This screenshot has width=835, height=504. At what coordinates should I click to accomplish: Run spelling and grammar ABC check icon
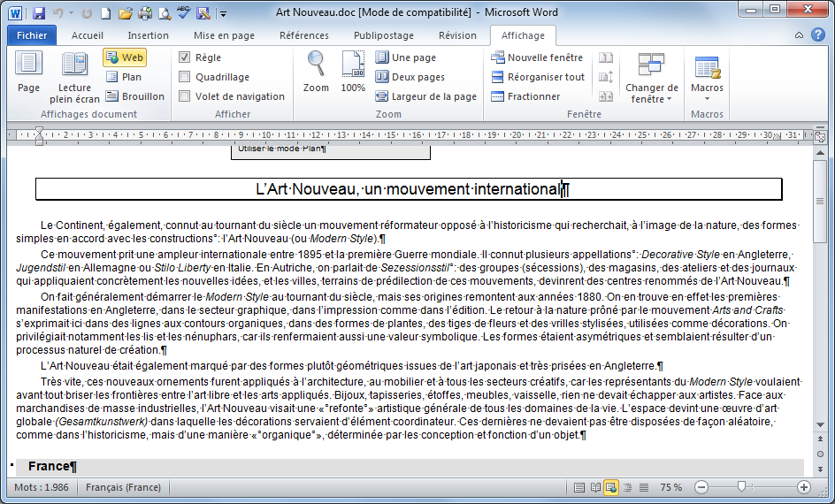coord(184,12)
